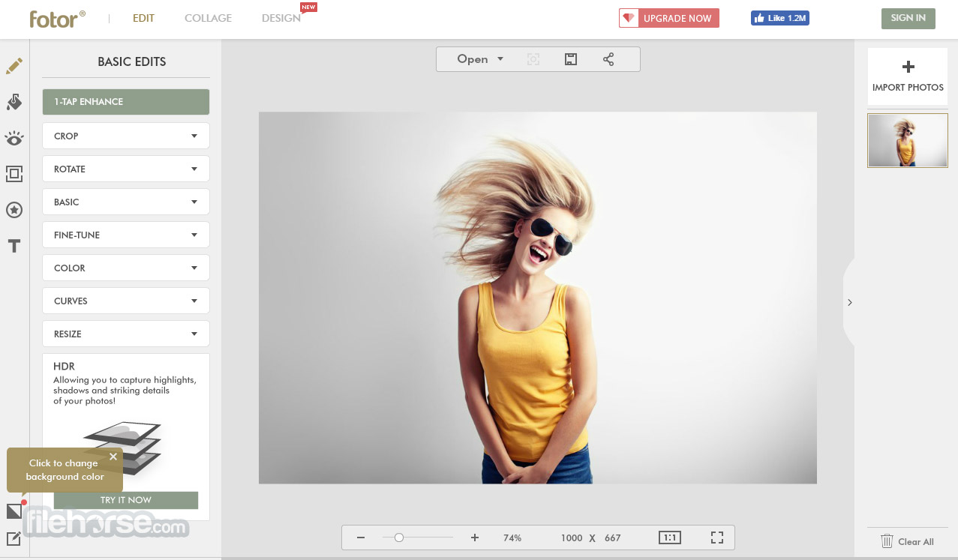The width and height of the screenshot is (958, 560).
Task: Zoom out with the minus icon
Action: click(x=361, y=538)
